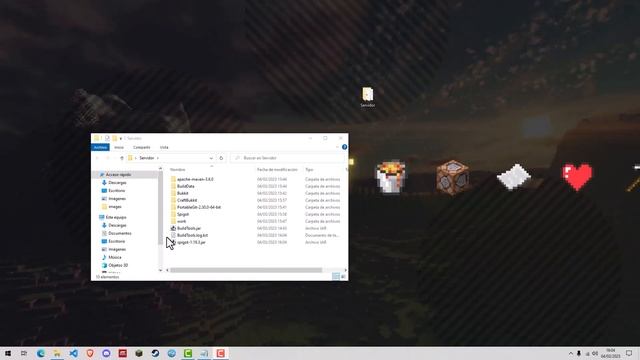Select the CraftBukkit folder
The image size is (640, 360).
click(187, 200)
